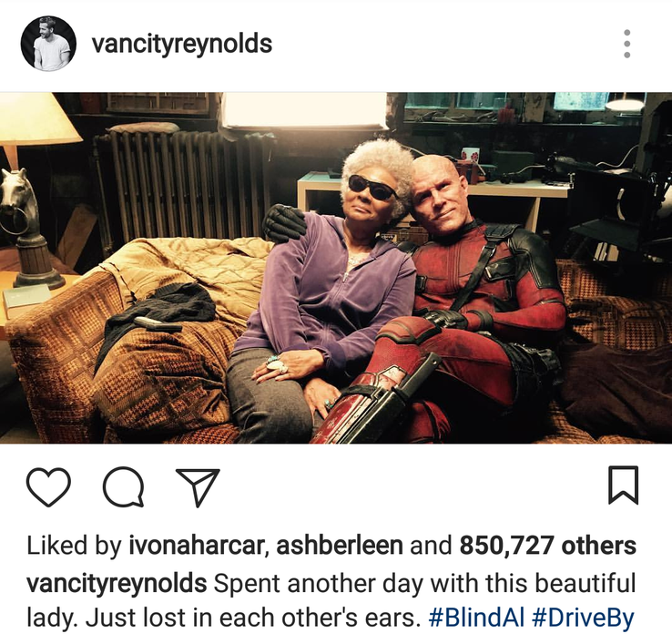Save the post with the bookmark icon
Image resolution: width=672 pixels, height=644 pixels.
pos(624,485)
